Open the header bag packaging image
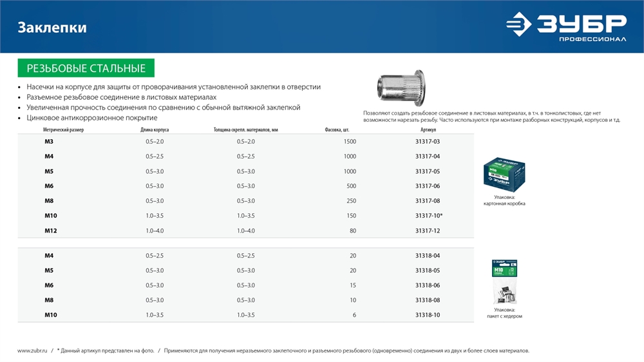Viewport: 644px width, 362px height. (x=504, y=282)
